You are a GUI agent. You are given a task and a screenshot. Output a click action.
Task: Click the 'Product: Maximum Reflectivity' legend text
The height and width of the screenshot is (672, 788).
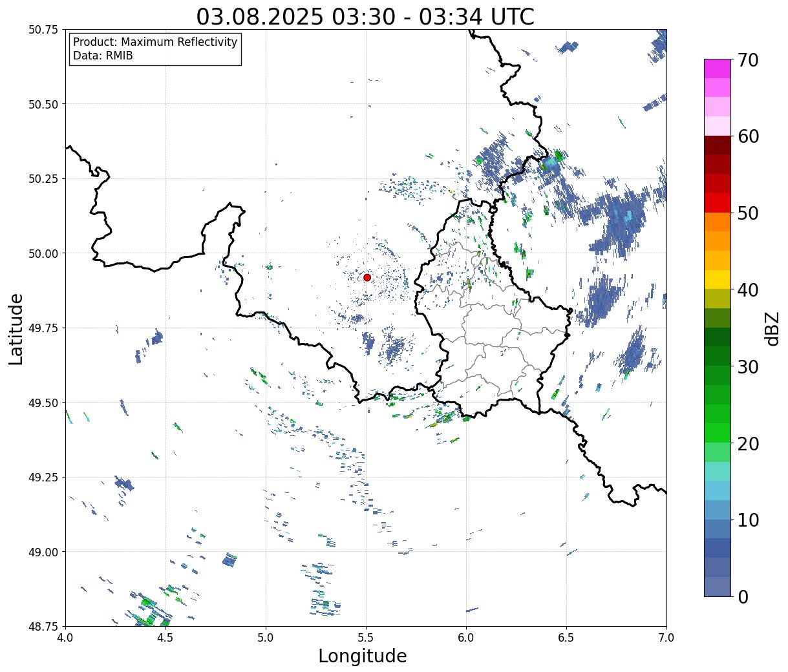click(155, 42)
